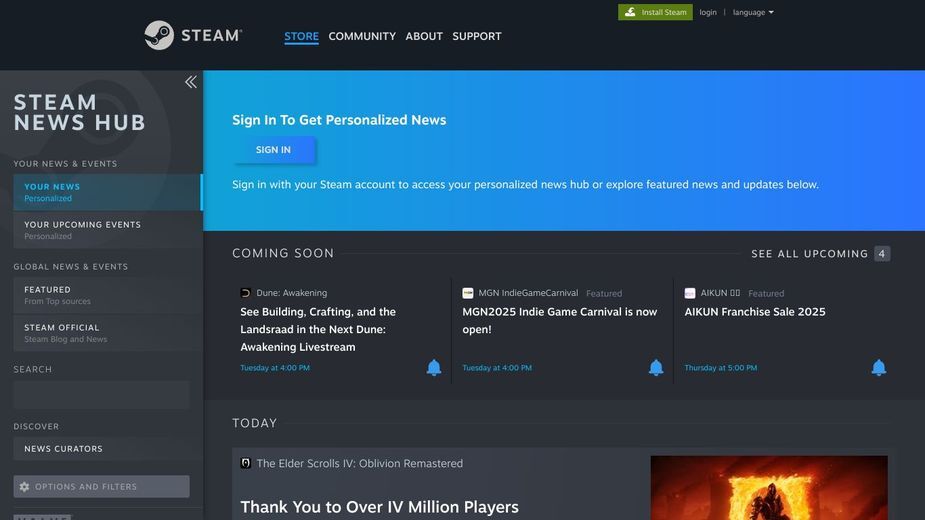Toggle reminder bell for MGN2025 Indie Game Carnival
The image size is (925, 520).
656,368
